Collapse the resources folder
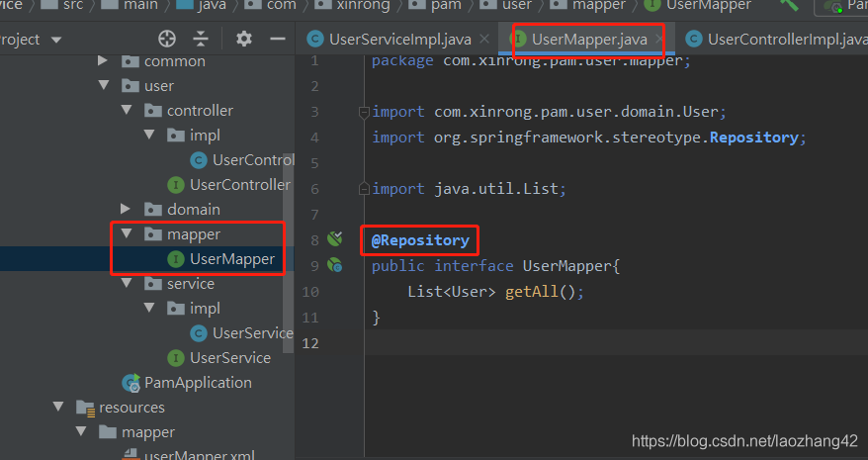 tap(58, 407)
